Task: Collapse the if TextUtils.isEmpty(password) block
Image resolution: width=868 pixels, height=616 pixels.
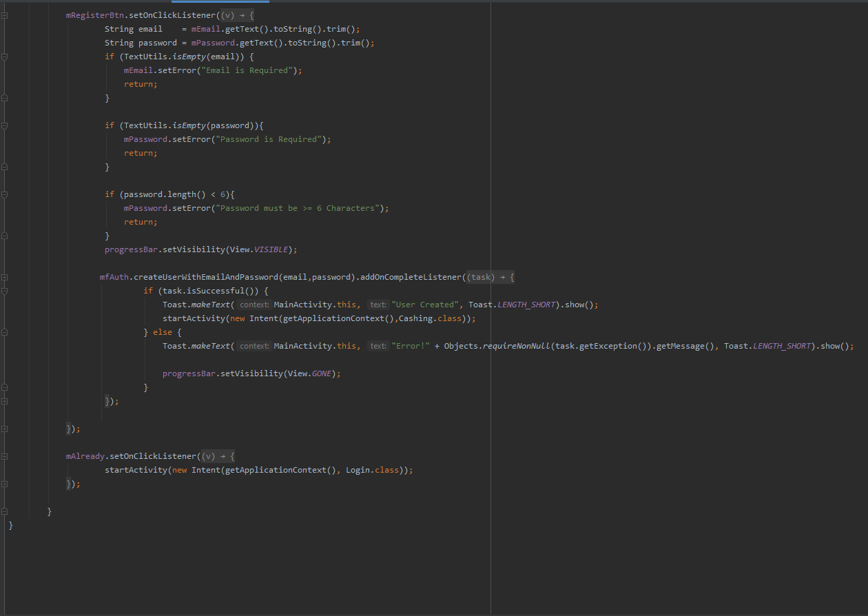Action: pos(4,125)
